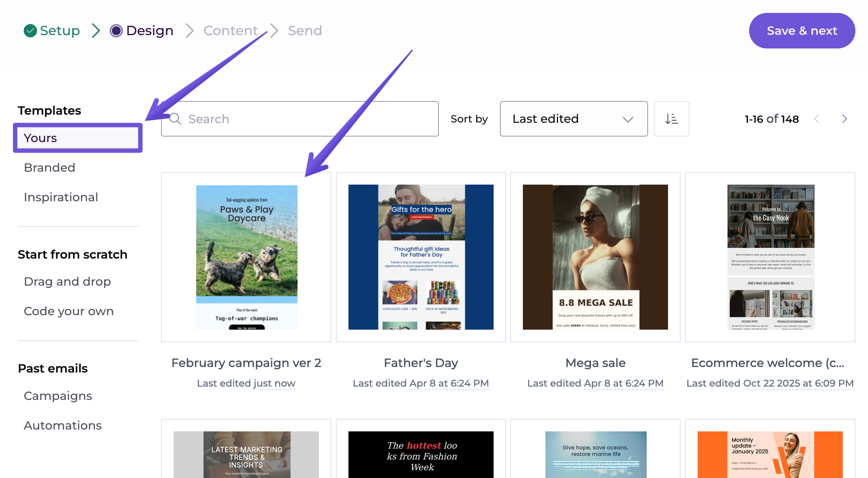Screen dimensions: 868x478
Task: Open the Branded templates category
Action: 50,168
